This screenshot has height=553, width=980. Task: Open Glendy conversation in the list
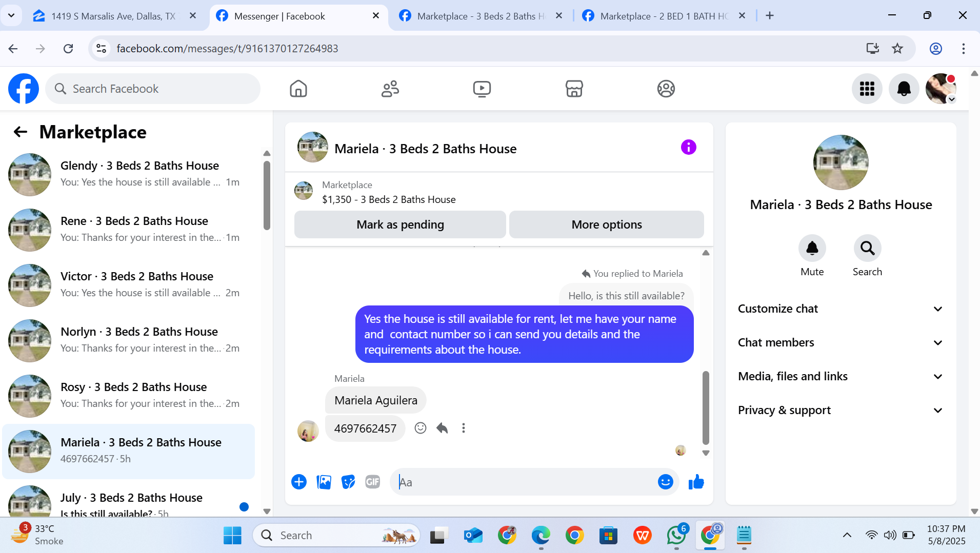pyautogui.click(x=128, y=174)
